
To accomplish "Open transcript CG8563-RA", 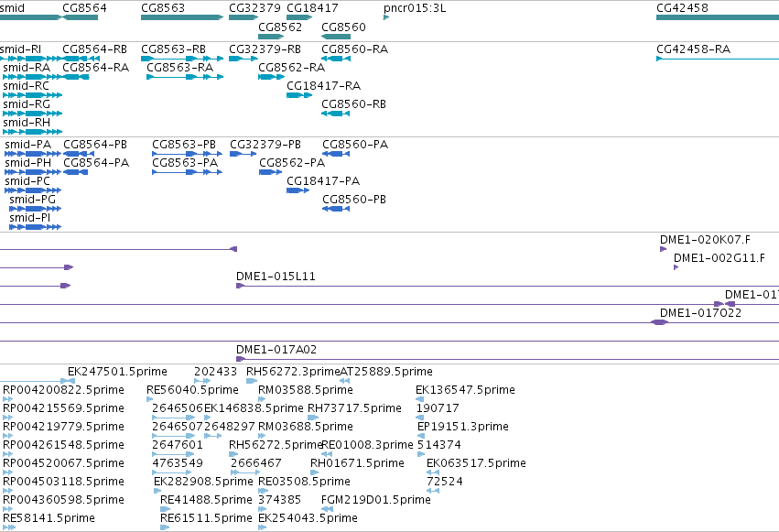I will coord(179,68).
